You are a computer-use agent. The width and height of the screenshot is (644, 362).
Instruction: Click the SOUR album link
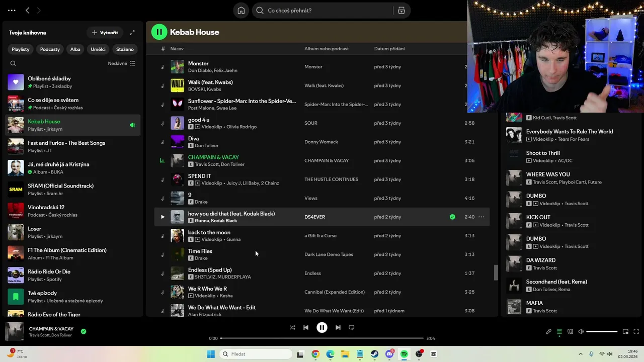pyautogui.click(x=310, y=123)
